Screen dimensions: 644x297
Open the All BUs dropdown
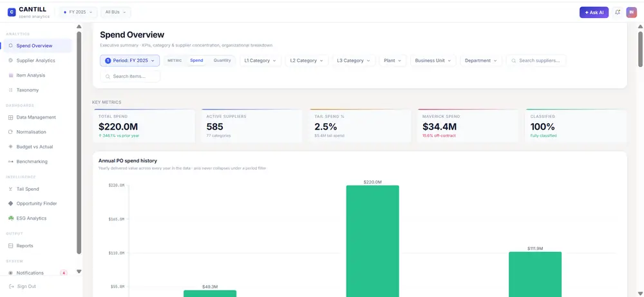[x=115, y=12]
